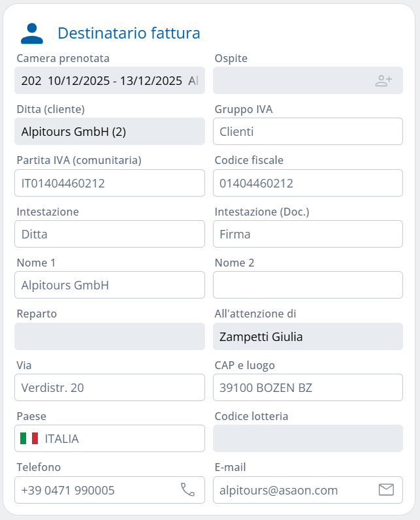This screenshot has width=420, height=520.
Task: Open the Intestazione (Doc.) field showing Firma
Action: (308, 234)
